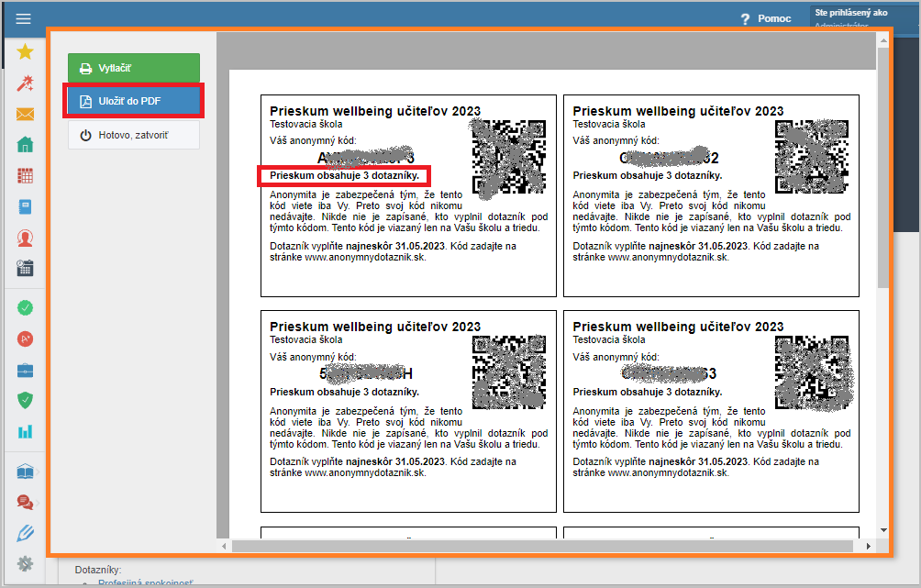Image resolution: width=921 pixels, height=588 pixels.
Task: Click the horizontal scrollbar right arrow
Action: pyautogui.click(x=869, y=547)
